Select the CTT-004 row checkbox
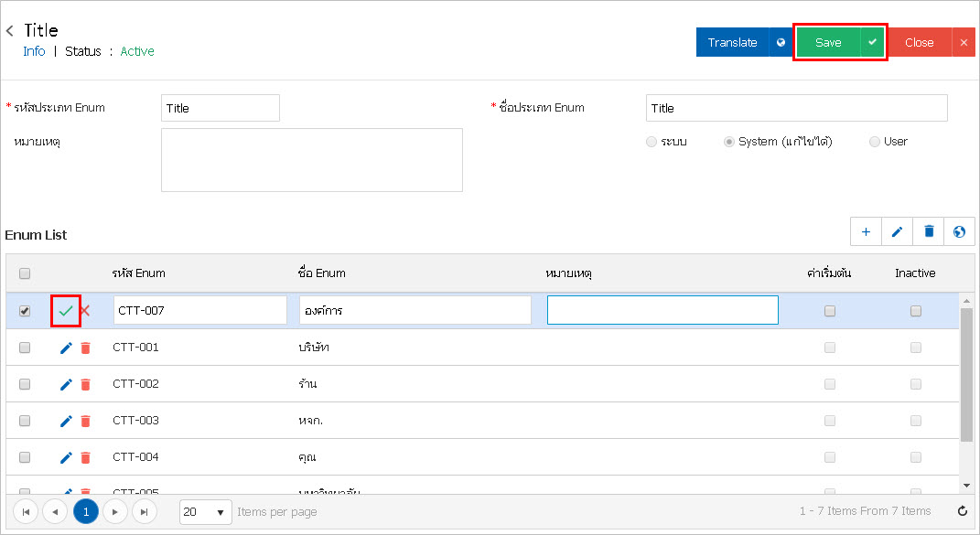The height and width of the screenshot is (535, 980). click(25, 457)
